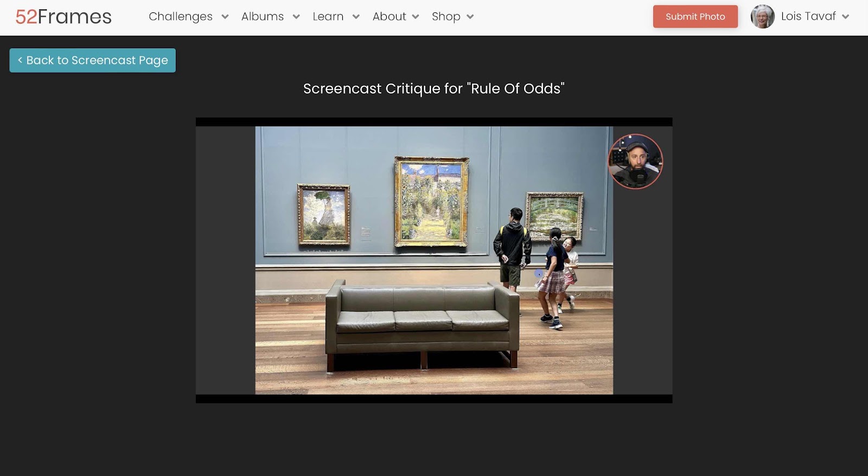868x476 pixels.
Task: Expand the Learn dropdown chevron
Action: 356,17
